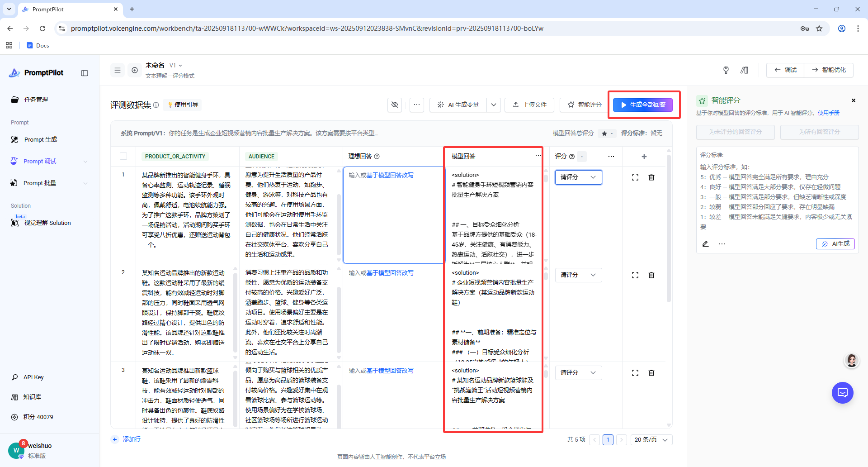Image resolution: width=868 pixels, height=467 pixels.
Task: Toggle the select-all header checkbox
Action: pos(123,157)
